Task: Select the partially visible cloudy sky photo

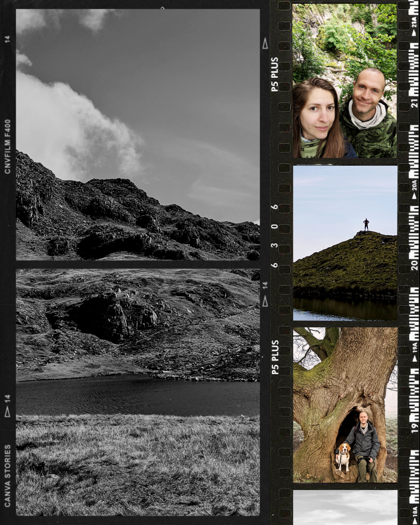Action: tap(345, 507)
